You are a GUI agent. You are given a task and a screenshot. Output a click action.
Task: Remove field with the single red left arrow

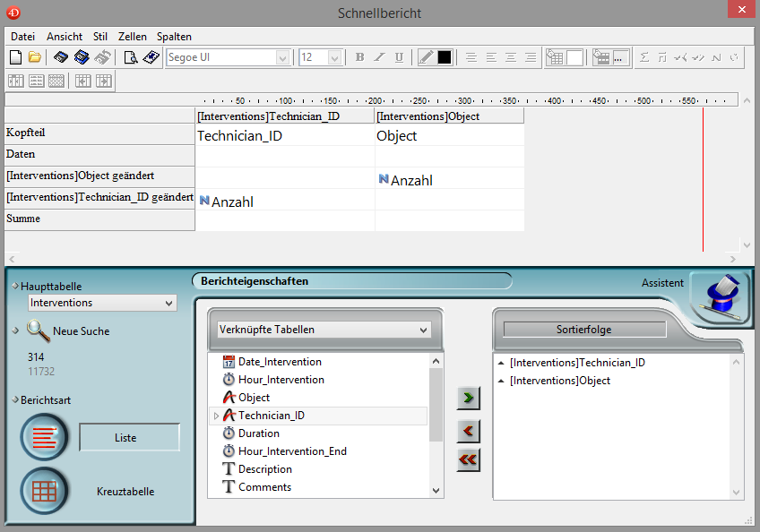468,432
